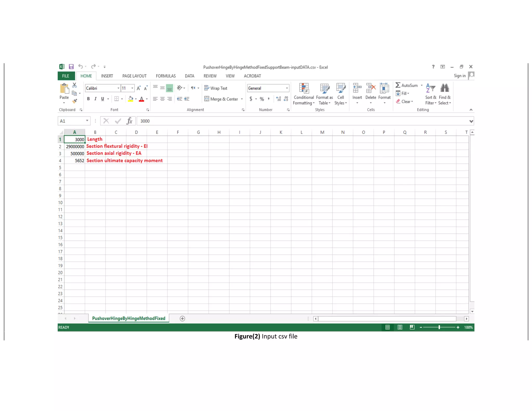Image resolution: width=532 pixels, height=411 pixels.
Task: Switch to the ACROBAT tab
Action: pyautogui.click(x=252, y=76)
